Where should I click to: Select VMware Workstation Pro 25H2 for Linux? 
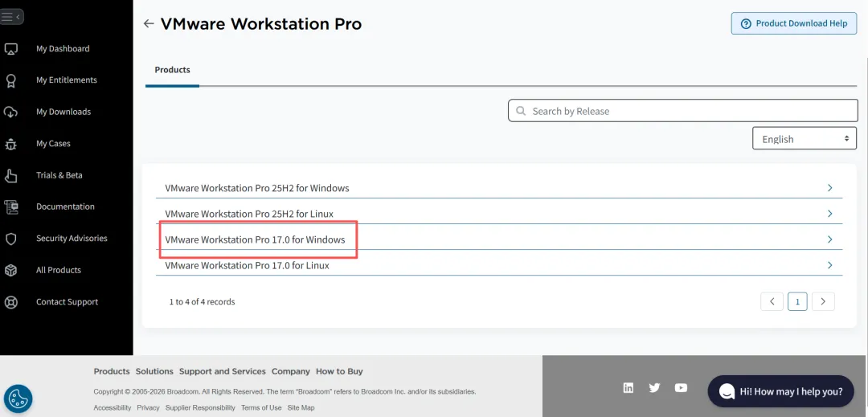pos(249,214)
